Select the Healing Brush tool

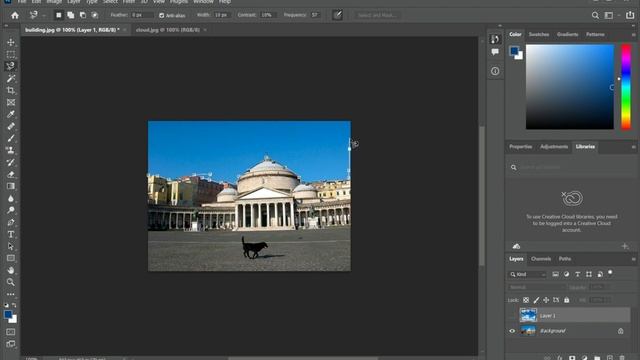pyautogui.click(x=11, y=126)
